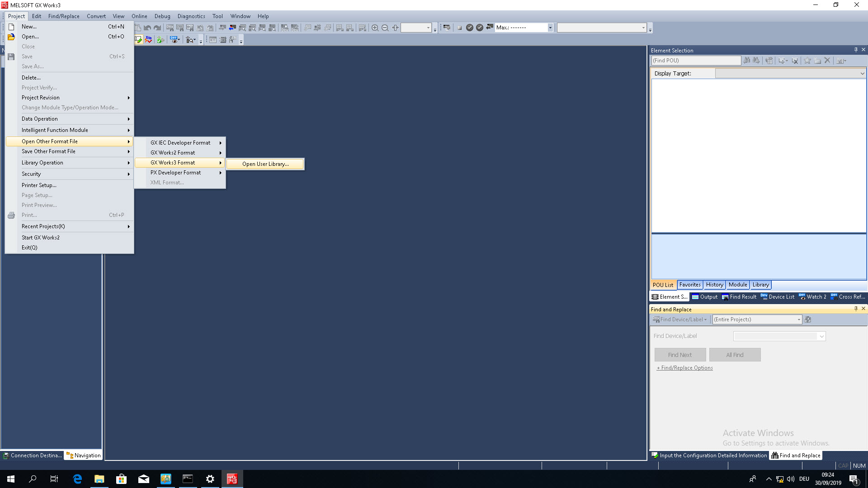Open the Find Device/Label value combo box
Screen dimensions: 868x488
click(779, 336)
